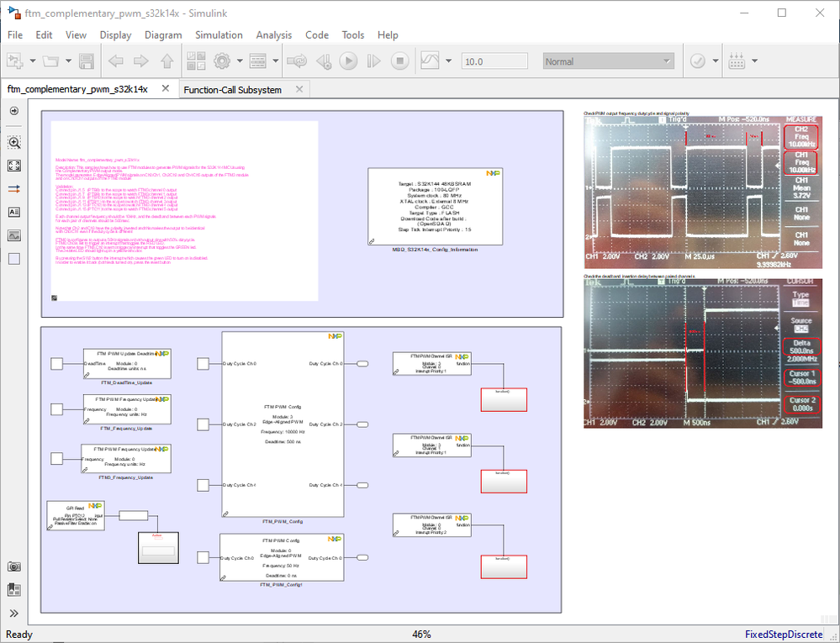Screen dimensions: 840x643
Task: Click the Update Diagram toolbar icon
Action: (x=297, y=61)
